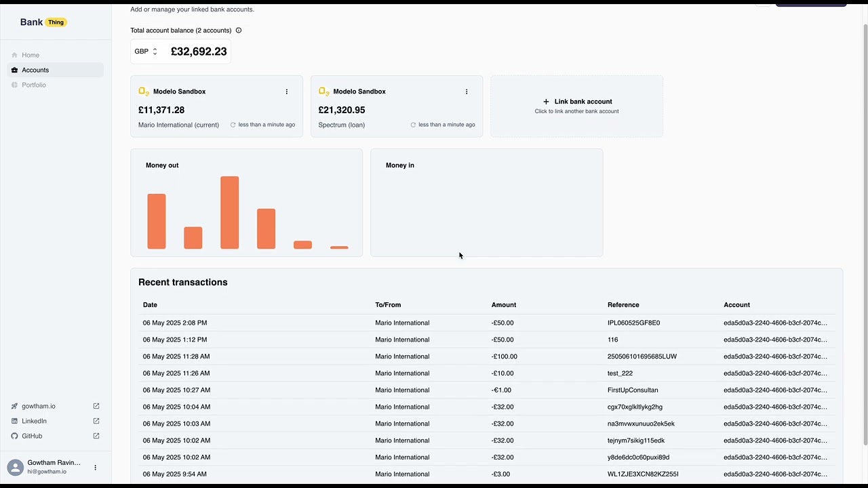Open options menu for Mario International account

pos(286,91)
